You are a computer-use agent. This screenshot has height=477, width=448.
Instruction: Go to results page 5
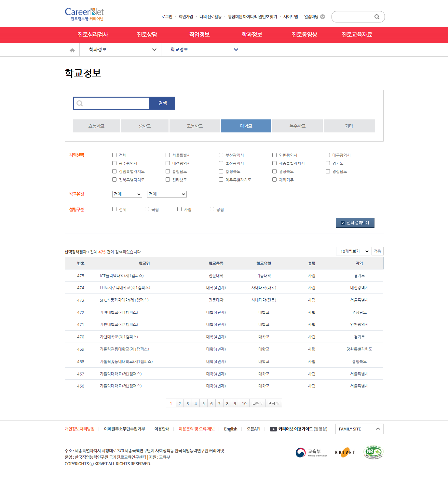tap(203, 403)
